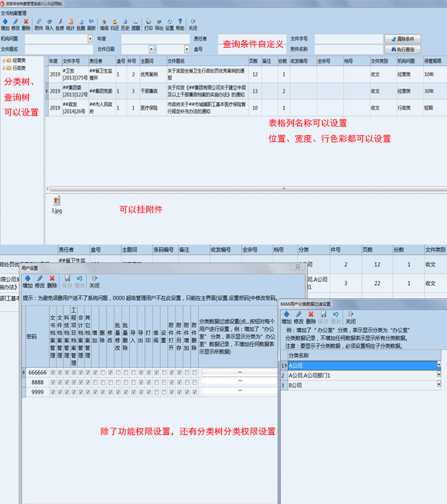
Task: Click 增加 icon in 用户设置 window
Action: pyautogui.click(x=28, y=278)
